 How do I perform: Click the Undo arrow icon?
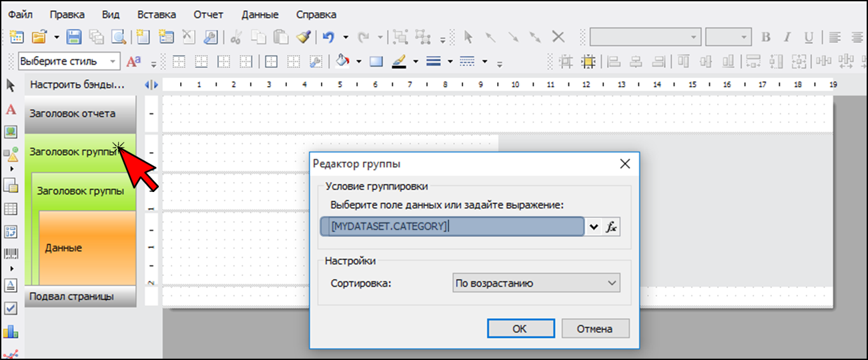tap(328, 37)
